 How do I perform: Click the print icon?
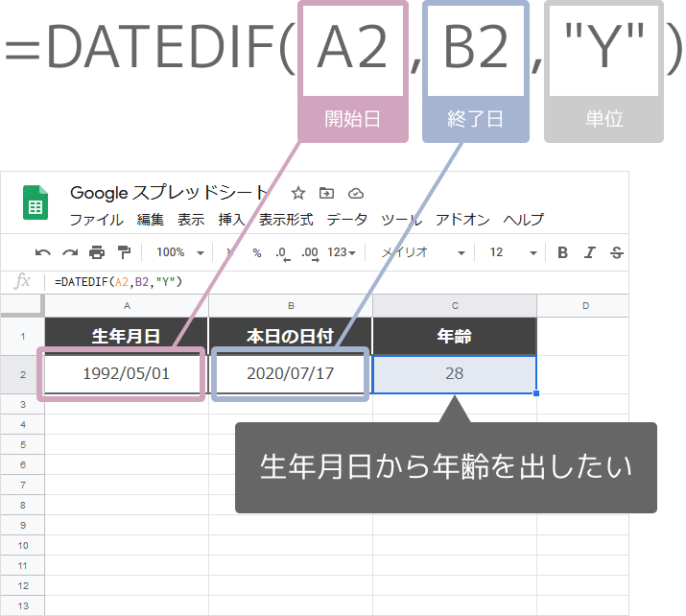click(97, 252)
